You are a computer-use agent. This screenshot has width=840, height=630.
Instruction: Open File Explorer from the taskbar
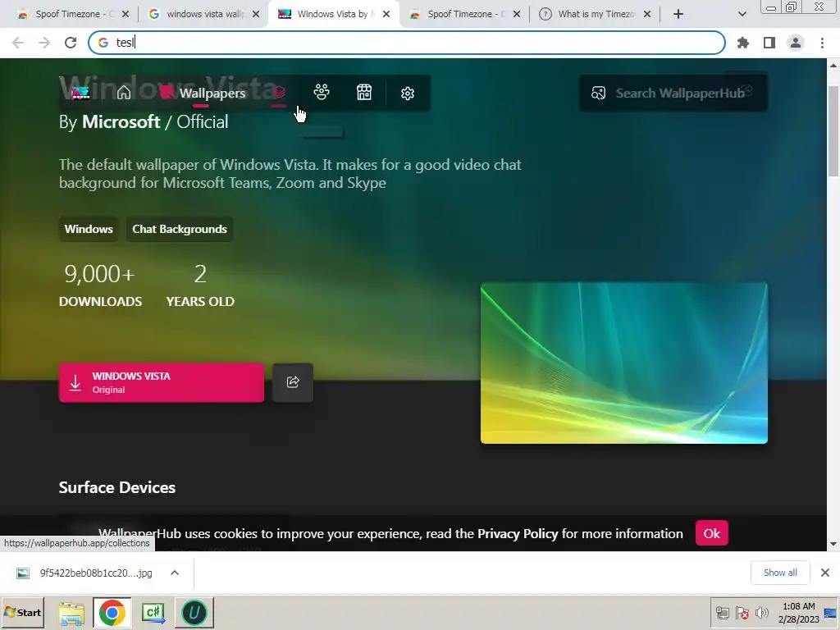pyautogui.click(x=71, y=613)
